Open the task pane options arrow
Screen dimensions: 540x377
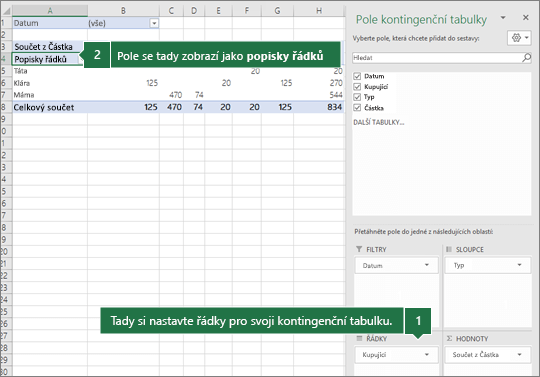503,17
